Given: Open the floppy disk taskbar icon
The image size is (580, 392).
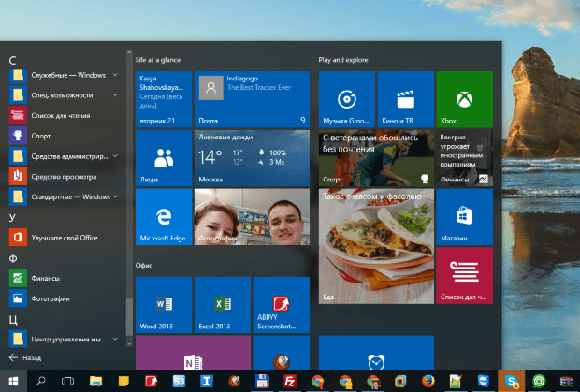Looking at the screenshot, I should [262, 381].
